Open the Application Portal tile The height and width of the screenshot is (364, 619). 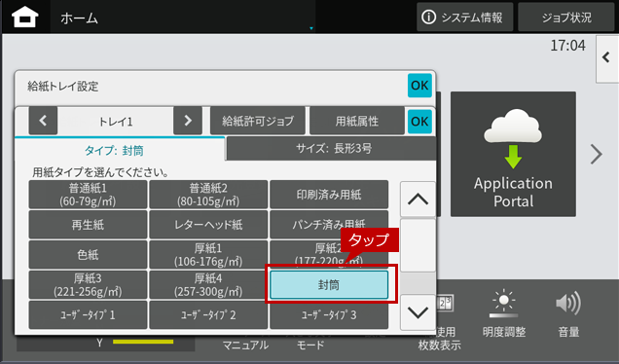513,154
